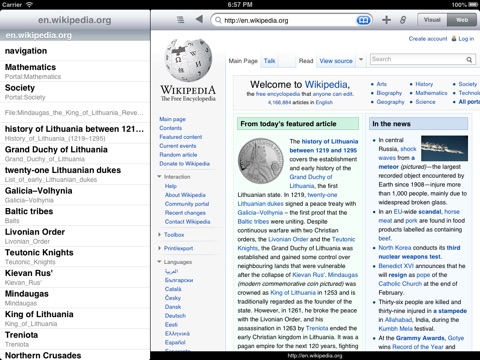Image resolution: width=480 pixels, height=360 pixels.
Task: Open the Science portal link
Action: click(425, 102)
